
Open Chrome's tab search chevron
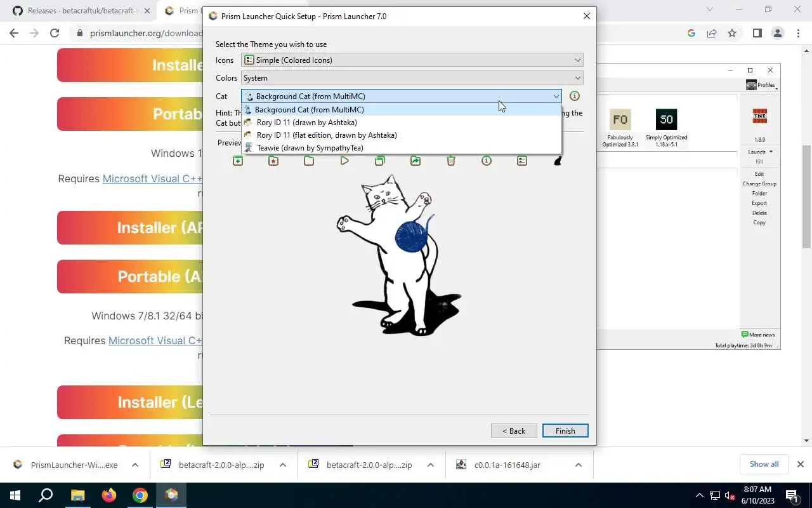710,10
